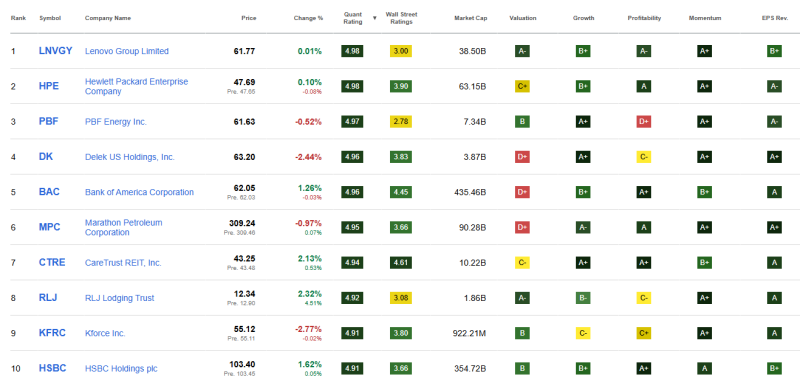Open Marathon Petroleum Corporation link
This screenshot has width=800, height=380.
coord(123,227)
